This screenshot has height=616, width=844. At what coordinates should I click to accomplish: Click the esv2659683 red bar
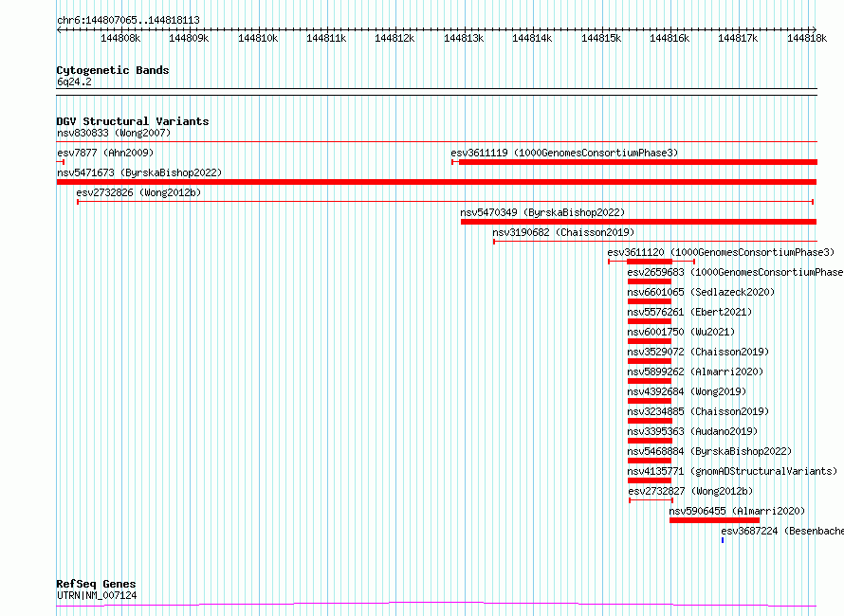(650, 281)
